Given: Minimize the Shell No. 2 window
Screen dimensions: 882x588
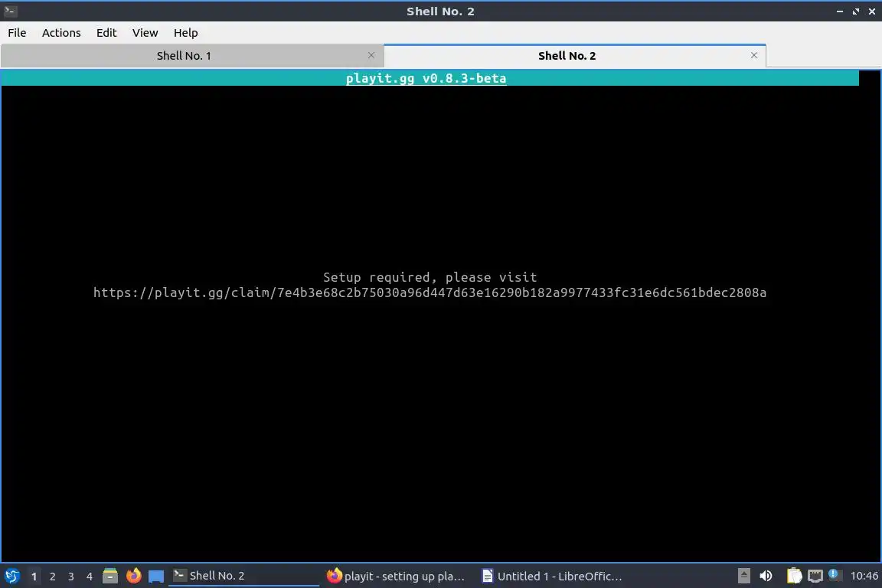Looking at the screenshot, I should [x=840, y=11].
